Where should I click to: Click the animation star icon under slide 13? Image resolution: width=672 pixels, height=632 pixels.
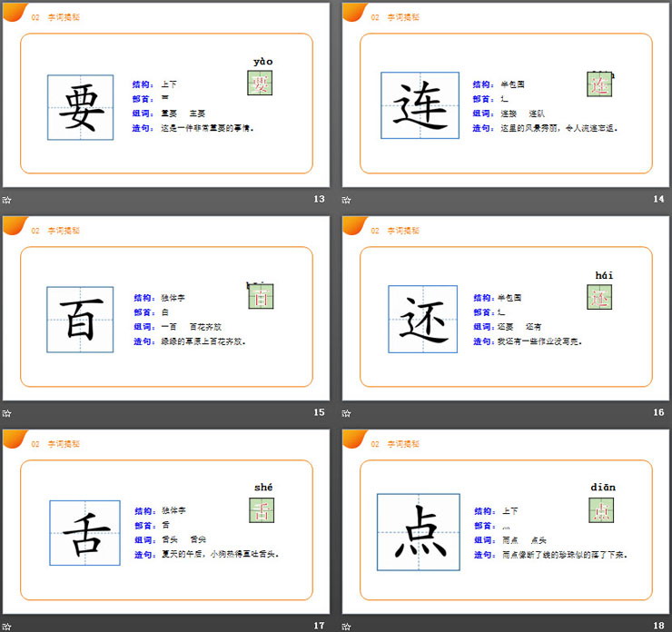point(7,200)
